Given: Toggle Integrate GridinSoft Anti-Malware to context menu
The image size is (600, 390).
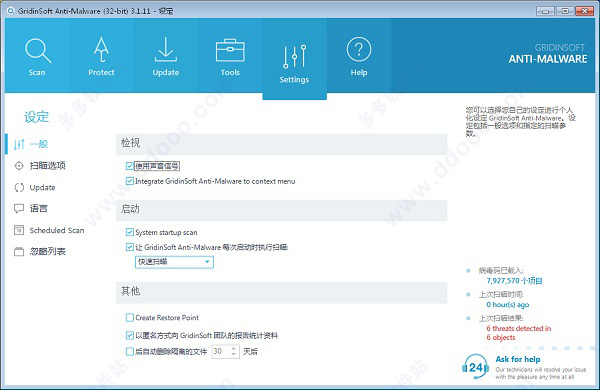Looking at the screenshot, I should [x=130, y=181].
